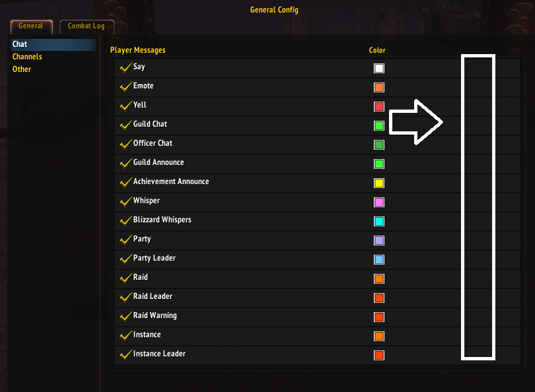535x392 pixels.
Task: Select the Chat category
Action: tap(18, 44)
